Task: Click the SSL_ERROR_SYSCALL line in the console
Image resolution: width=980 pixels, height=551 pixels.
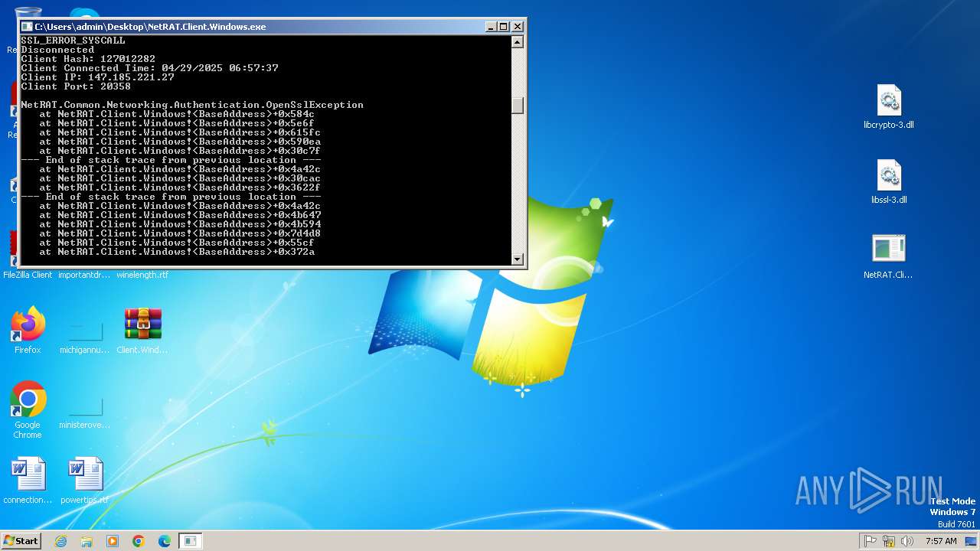Action: pyautogui.click(x=73, y=41)
